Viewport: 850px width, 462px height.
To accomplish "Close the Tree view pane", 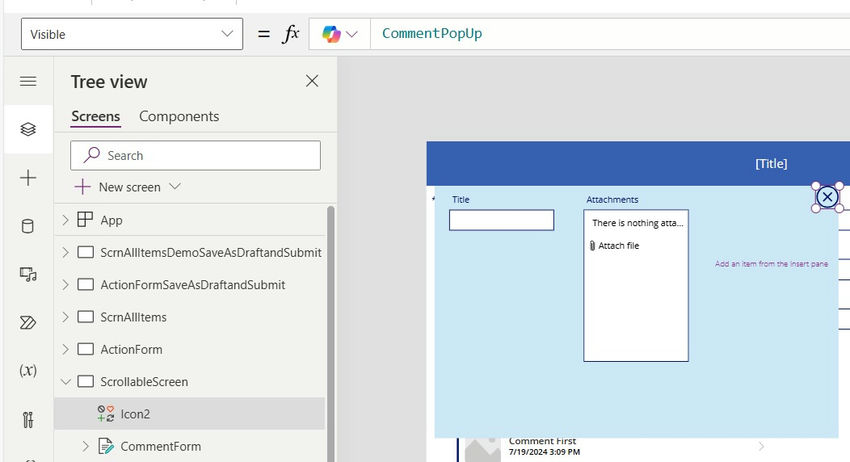I will 312,81.
